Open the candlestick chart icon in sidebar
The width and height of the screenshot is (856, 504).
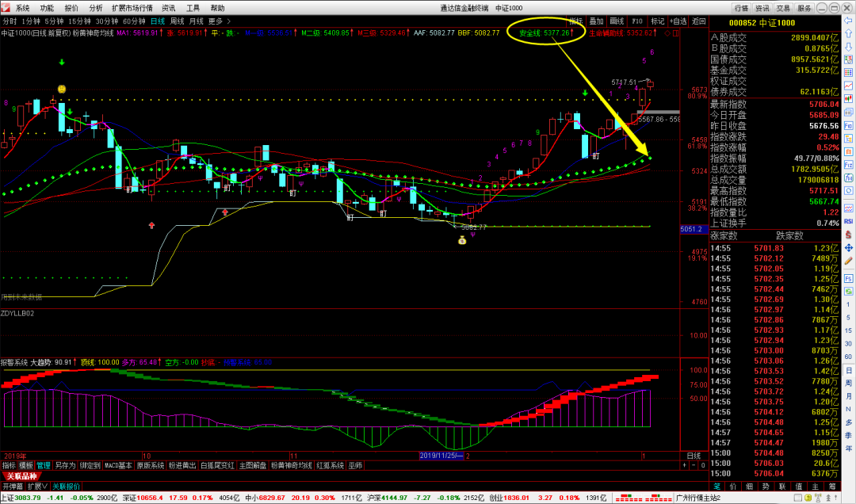[x=848, y=99]
